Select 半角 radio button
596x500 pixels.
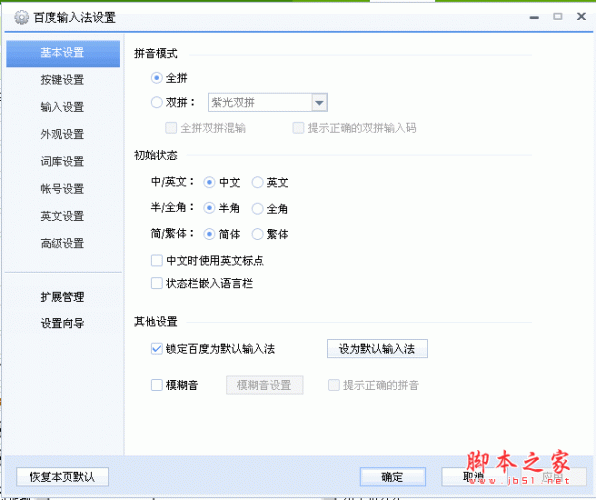point(209,208)
